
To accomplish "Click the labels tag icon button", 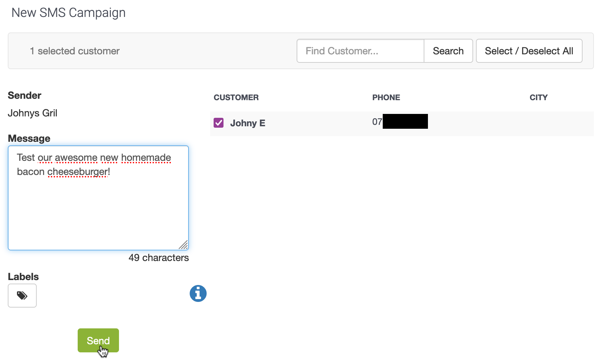I will (x=22, y=296).
